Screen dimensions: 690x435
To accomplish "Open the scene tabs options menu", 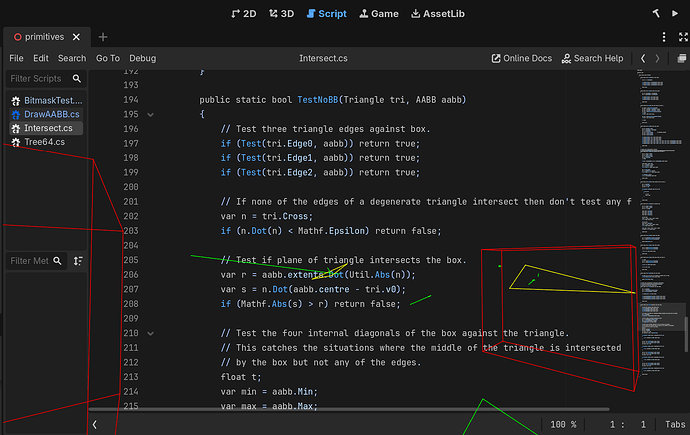I will coord(664,37).
